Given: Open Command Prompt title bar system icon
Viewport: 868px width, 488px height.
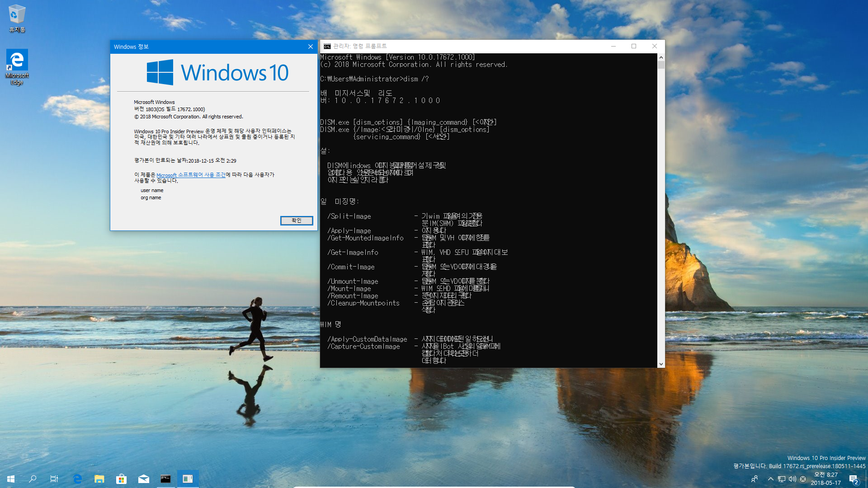Looking at the screenshot, I should 327,47.
